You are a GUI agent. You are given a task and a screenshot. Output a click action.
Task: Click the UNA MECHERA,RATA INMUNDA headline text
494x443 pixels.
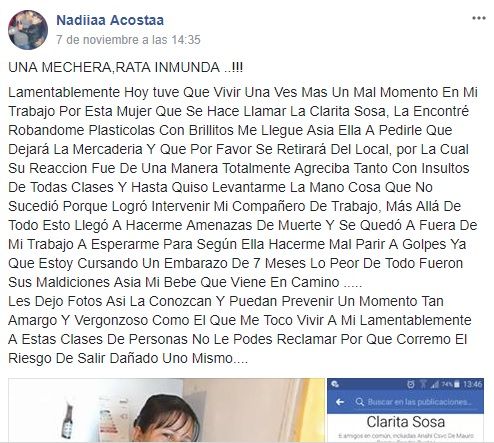pyautogui.click(x=125, y=68)
